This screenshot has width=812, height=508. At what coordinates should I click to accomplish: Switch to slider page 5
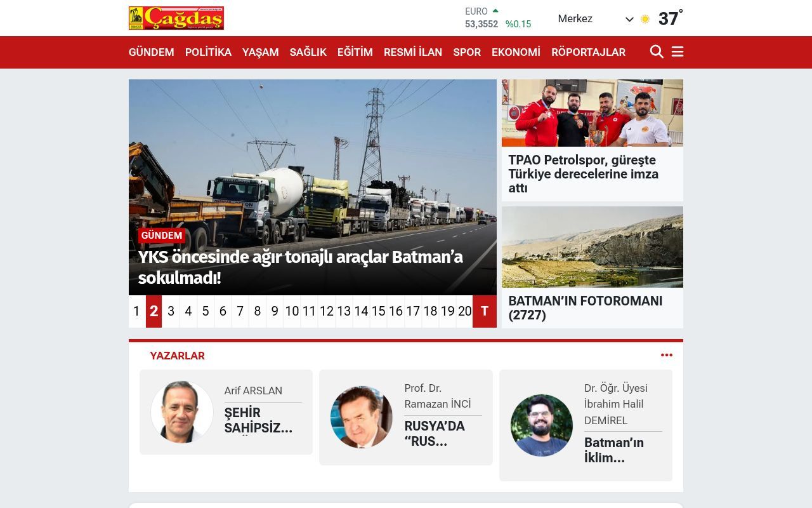tap(206, 311)
